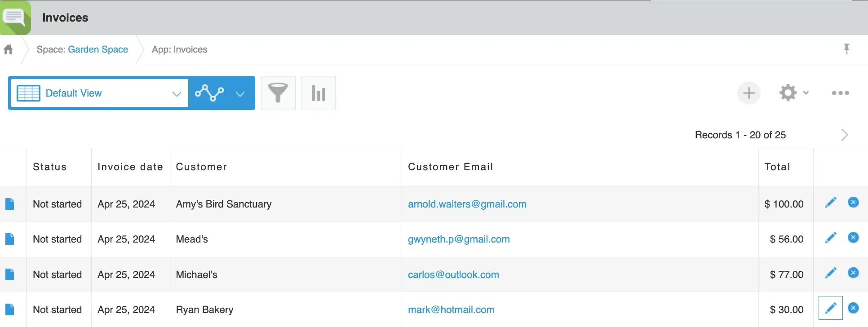
Task: Go to next page of records
Action: [x=844, y=135]
